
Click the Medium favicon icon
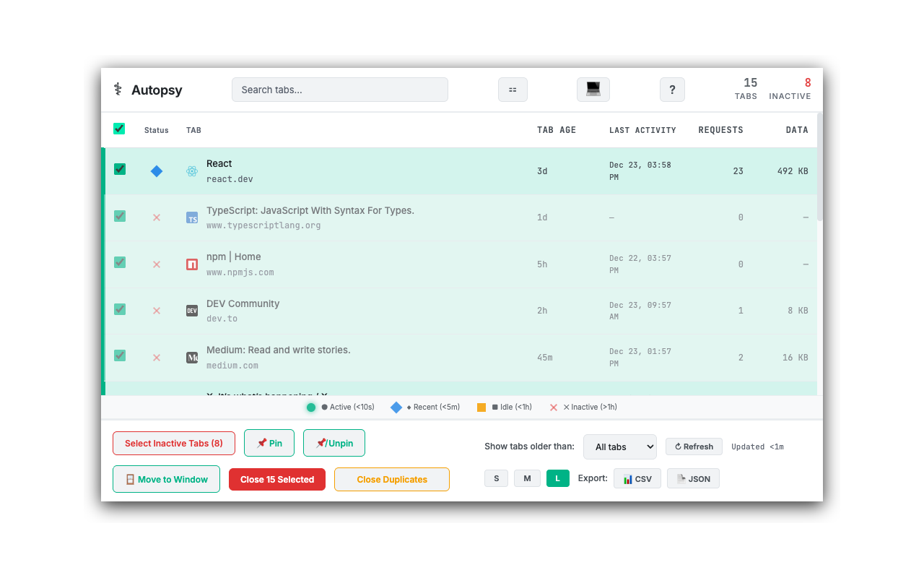pos(191,356)
